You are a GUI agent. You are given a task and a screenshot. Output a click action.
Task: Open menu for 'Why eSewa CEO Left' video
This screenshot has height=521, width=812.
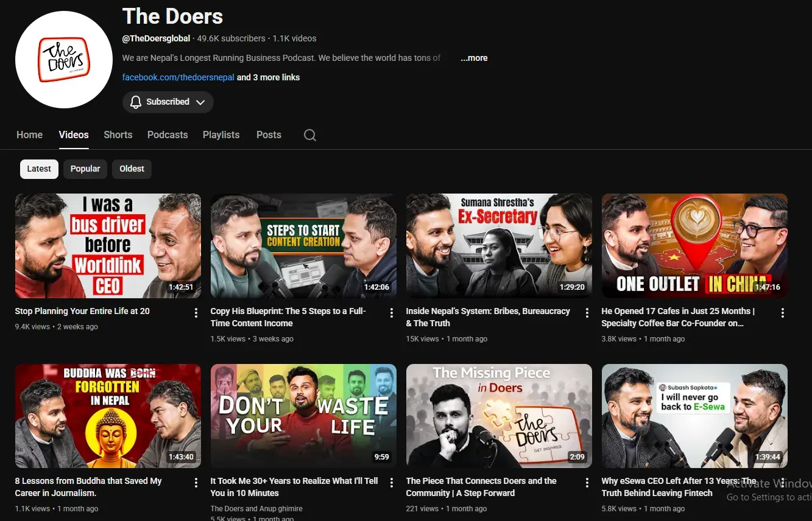pos(783,483)
